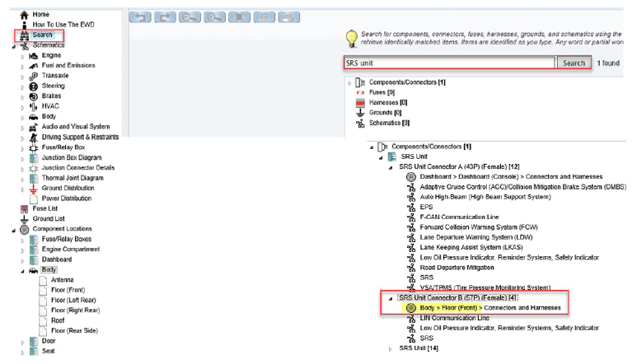637x364 pixels.
Task: Expand Driving Support & Restraints node
Action: (x=23, y=138)
